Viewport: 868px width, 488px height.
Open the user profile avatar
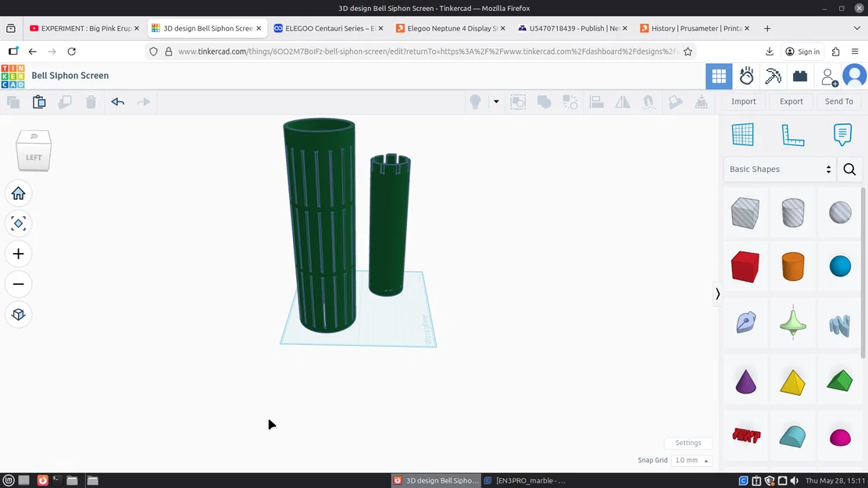855,76
